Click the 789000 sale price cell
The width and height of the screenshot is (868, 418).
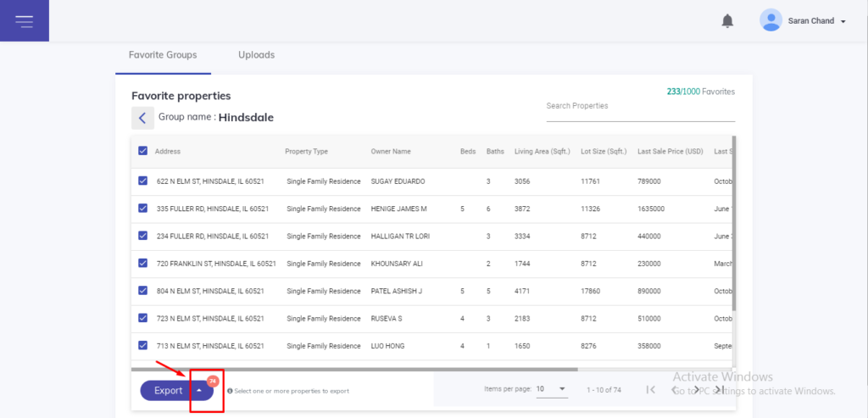648,181
